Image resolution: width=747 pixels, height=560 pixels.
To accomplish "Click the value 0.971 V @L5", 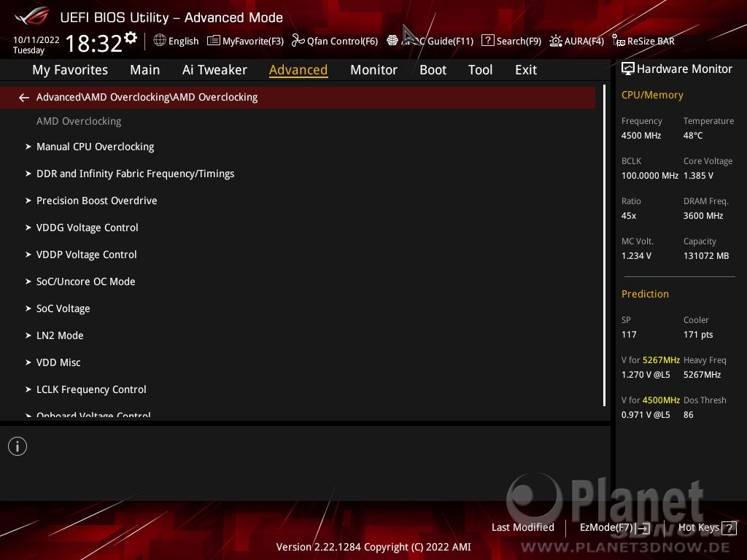I will tap(646, 415).
